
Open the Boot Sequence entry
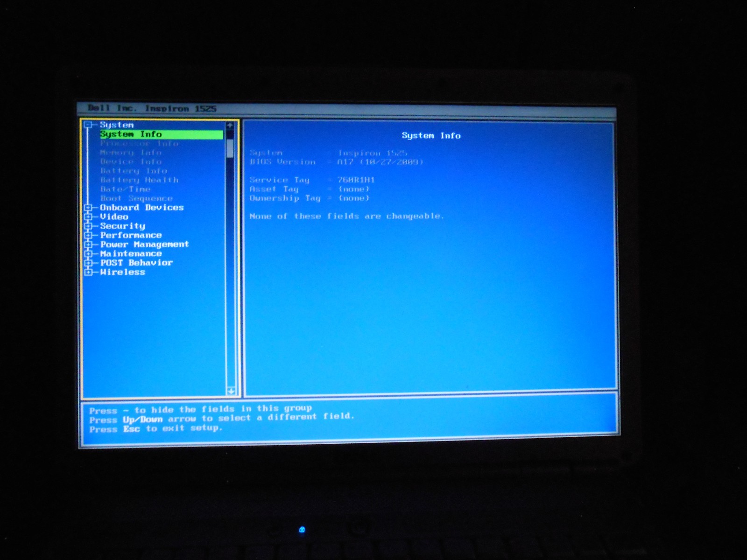(x=136, y=198)
